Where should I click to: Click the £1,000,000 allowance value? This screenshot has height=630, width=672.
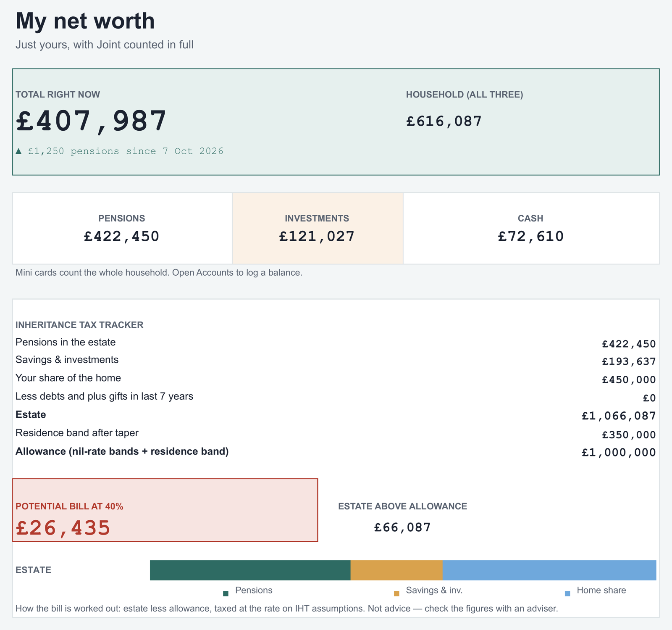click(619, 453)
